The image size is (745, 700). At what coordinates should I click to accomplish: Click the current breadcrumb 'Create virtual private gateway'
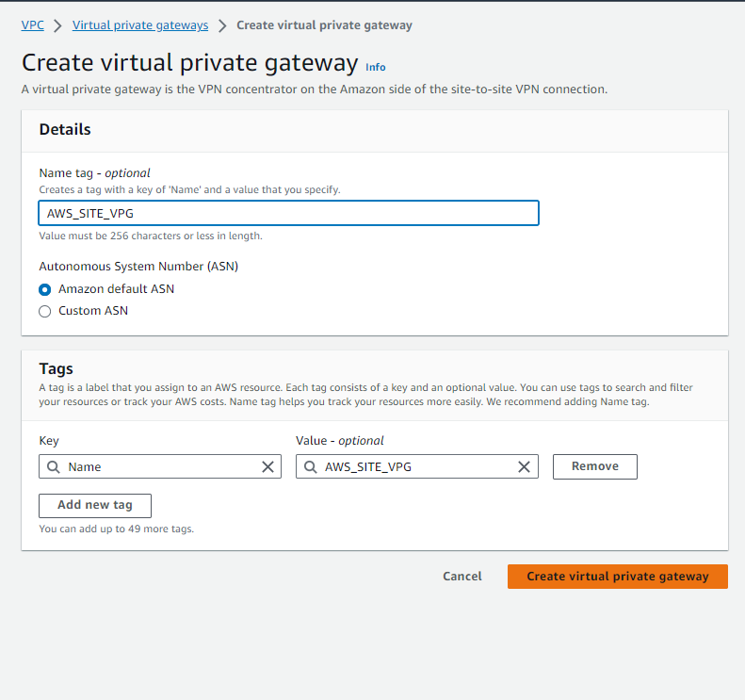click(325, 25)
